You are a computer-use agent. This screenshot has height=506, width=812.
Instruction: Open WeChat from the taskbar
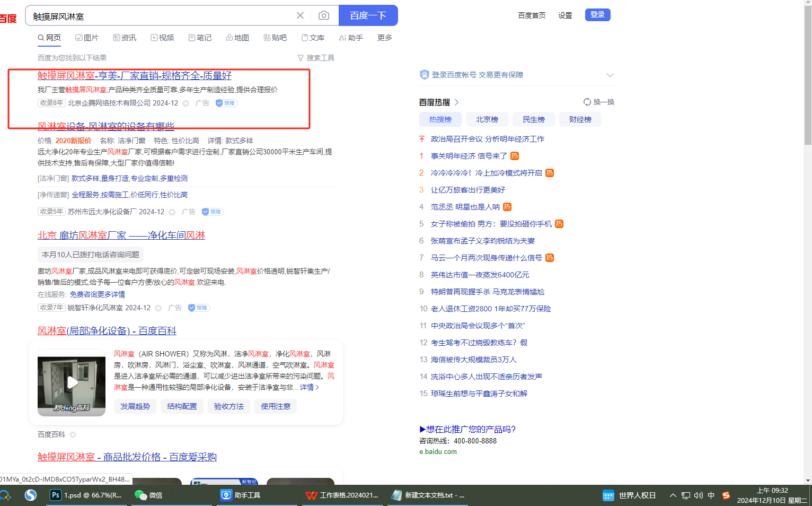(x=148, y=495)
